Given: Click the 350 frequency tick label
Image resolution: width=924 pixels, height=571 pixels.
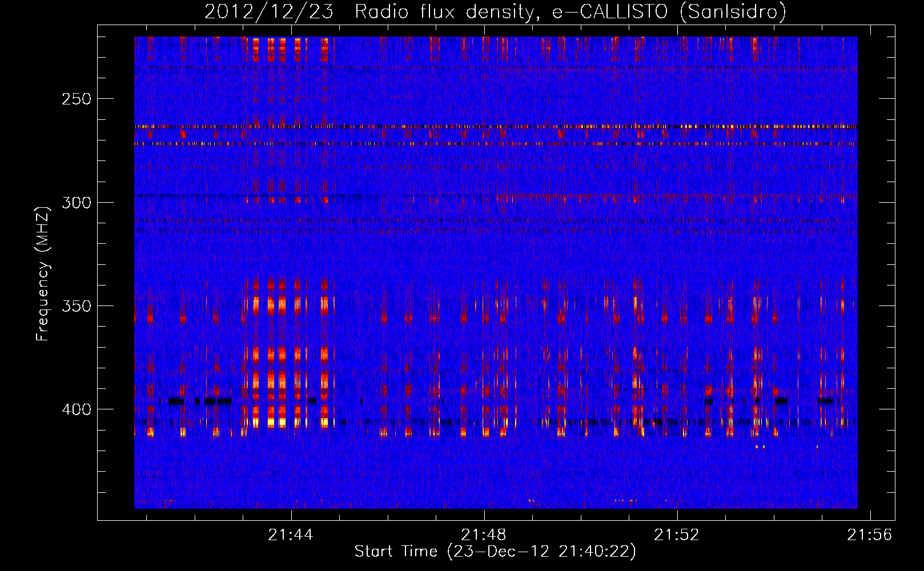Looking at the screenshot, I should (77, 306).
